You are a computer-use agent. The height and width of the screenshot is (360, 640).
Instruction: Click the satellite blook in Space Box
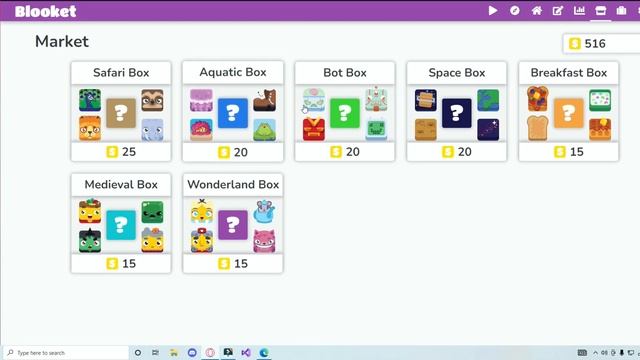tap(426, 100)
